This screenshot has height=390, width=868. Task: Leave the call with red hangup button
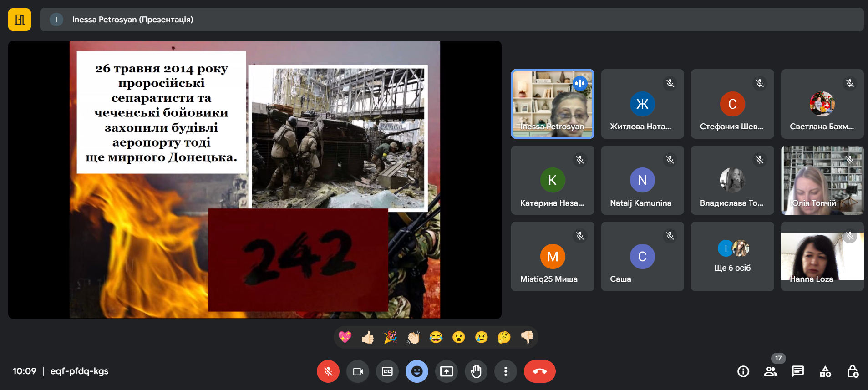pos(539,371)
